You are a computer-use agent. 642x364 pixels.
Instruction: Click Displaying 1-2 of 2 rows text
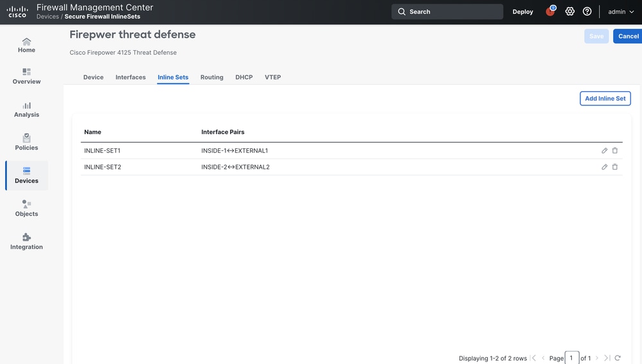pos(492,358)
